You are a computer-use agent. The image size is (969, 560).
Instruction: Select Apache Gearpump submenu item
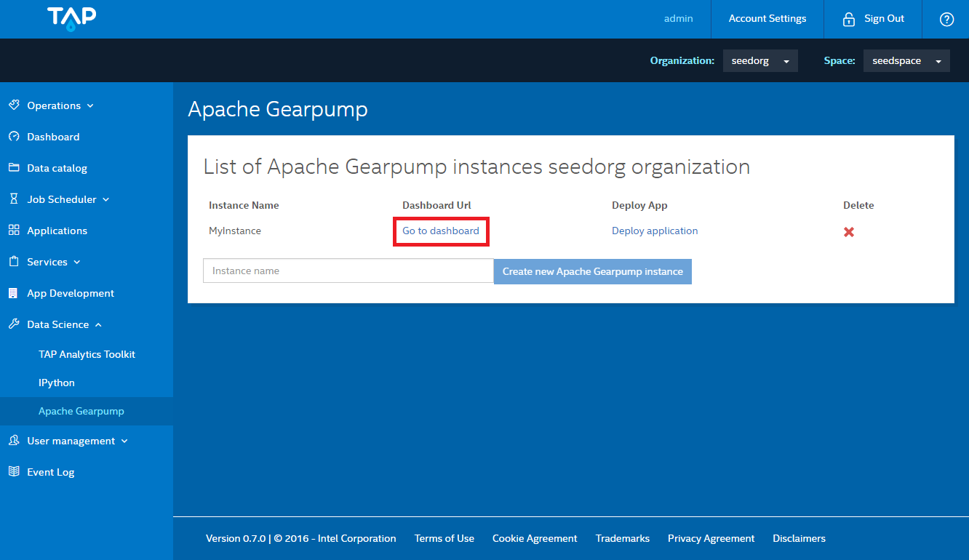click(x=81, y=411)
